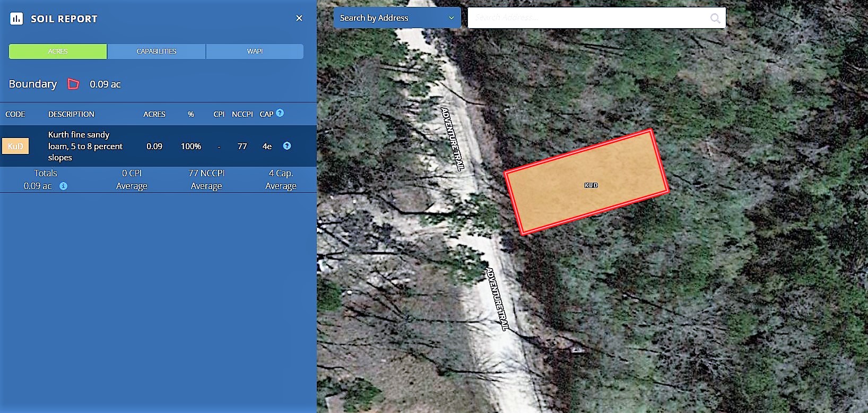Screen dimensions: 868x413
Task: Open the help icon beside CAP header
Action: [280, 113]
